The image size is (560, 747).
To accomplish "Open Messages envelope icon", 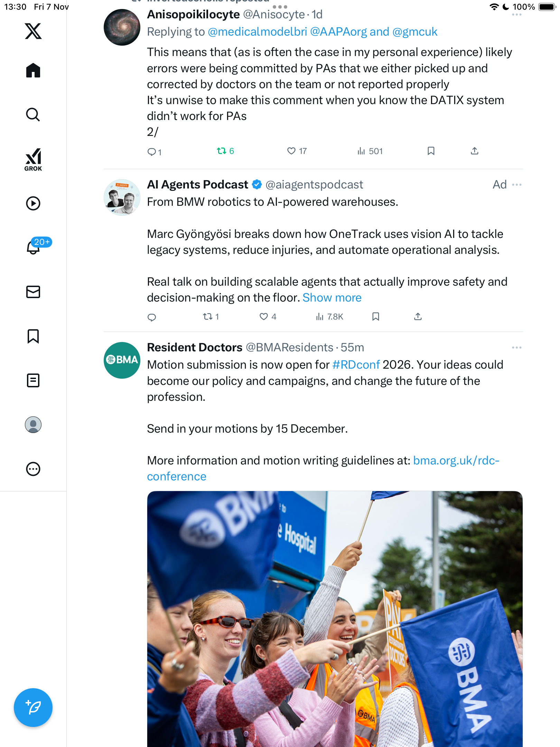I will click(x=33, y=292).
